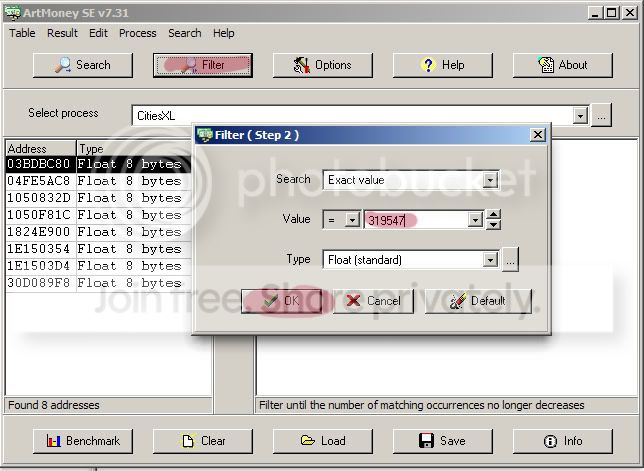Click the Found 8 addresses status text

point(54,405)
